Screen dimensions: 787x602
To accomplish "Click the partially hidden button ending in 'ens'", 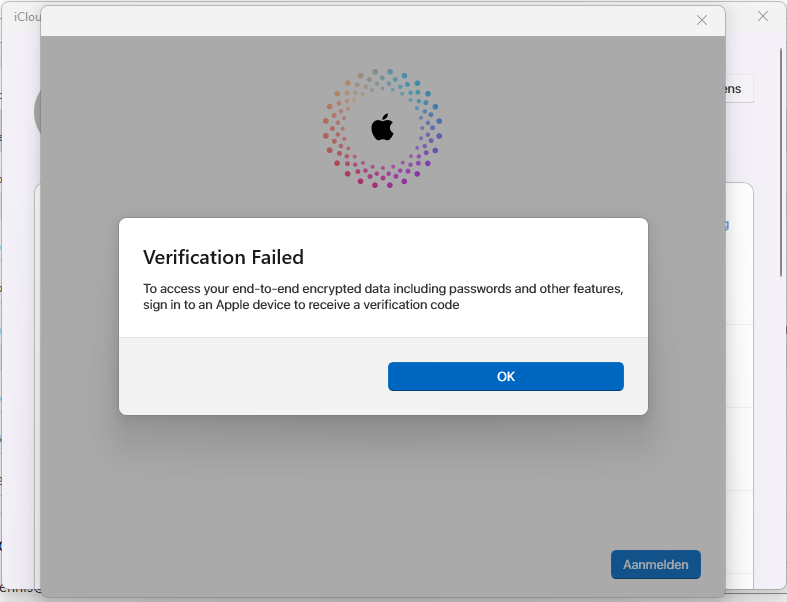I will (738, 89).
